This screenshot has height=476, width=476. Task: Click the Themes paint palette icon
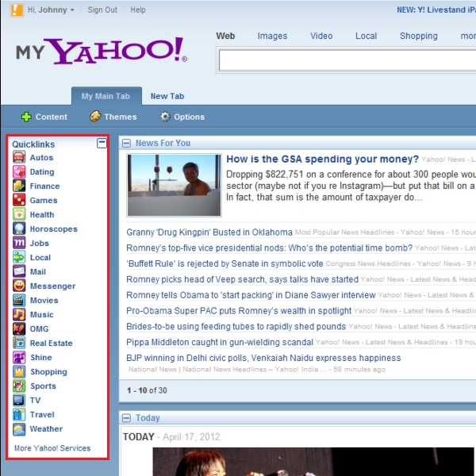[x=95, y=117]
